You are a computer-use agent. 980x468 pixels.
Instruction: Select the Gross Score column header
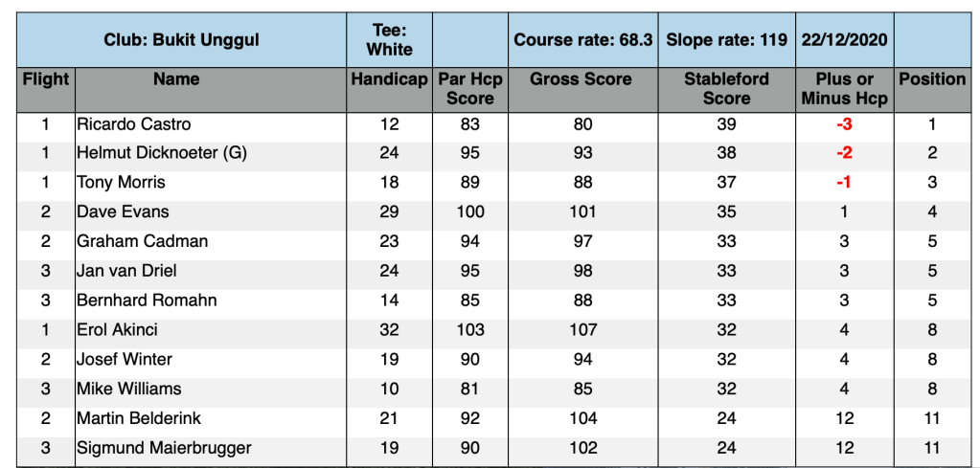pyautogui.click(x=581, y=79)
